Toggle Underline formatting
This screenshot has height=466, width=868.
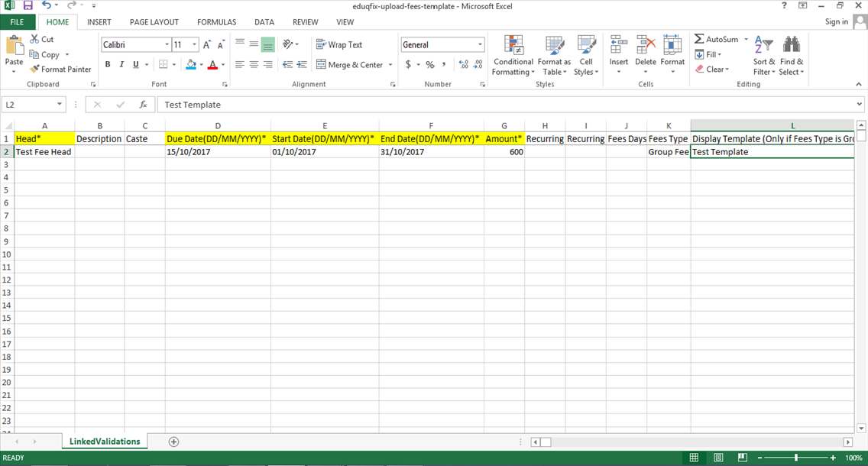tap(136, 64)
